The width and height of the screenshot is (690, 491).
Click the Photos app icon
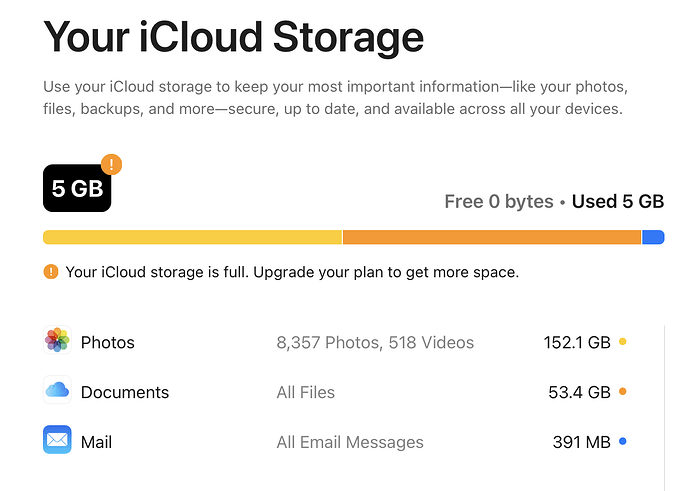click(x=57, y=340)
